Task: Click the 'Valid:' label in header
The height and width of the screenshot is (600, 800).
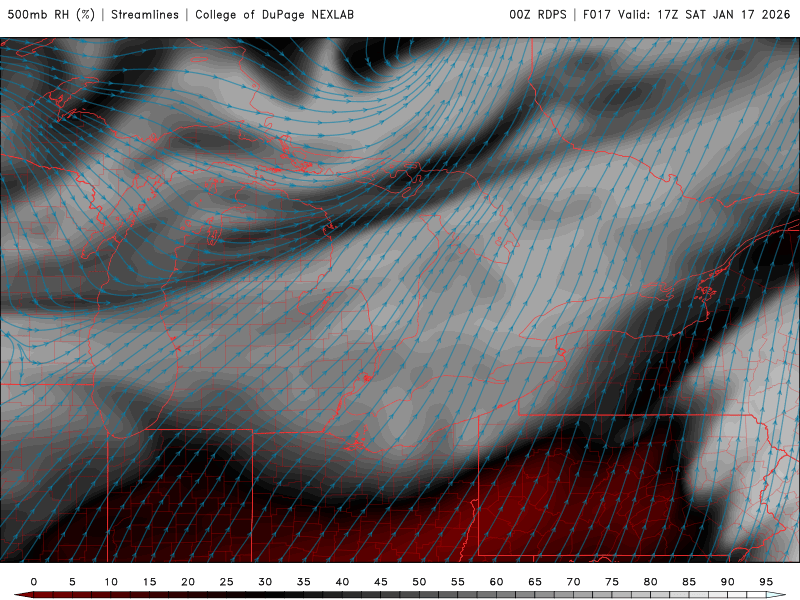Action: (634, 14)
